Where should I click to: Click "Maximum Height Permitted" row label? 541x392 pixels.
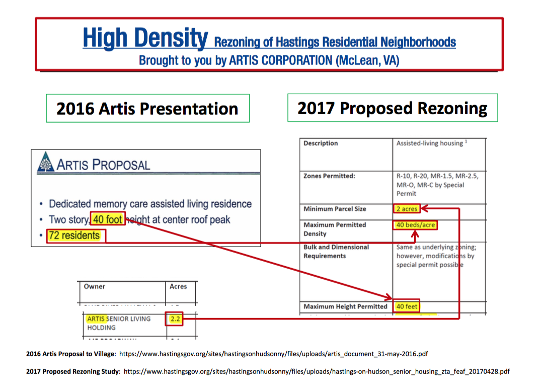pos(345,306)
